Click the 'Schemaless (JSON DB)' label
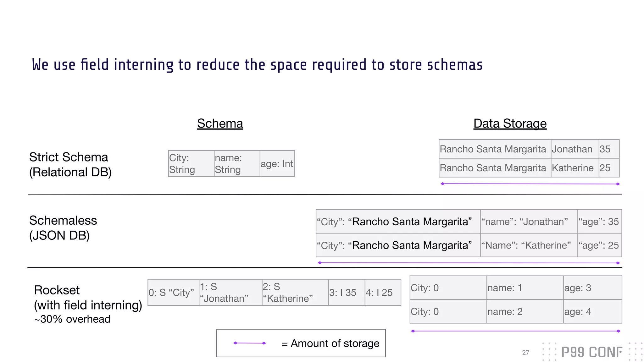Screen dimensions: 644x362 [x=63, y=228]
